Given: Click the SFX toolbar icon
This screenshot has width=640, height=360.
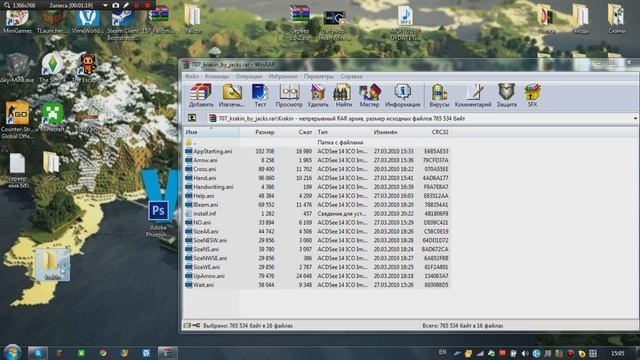Looking at the screenshot, I should click(532, 95).
